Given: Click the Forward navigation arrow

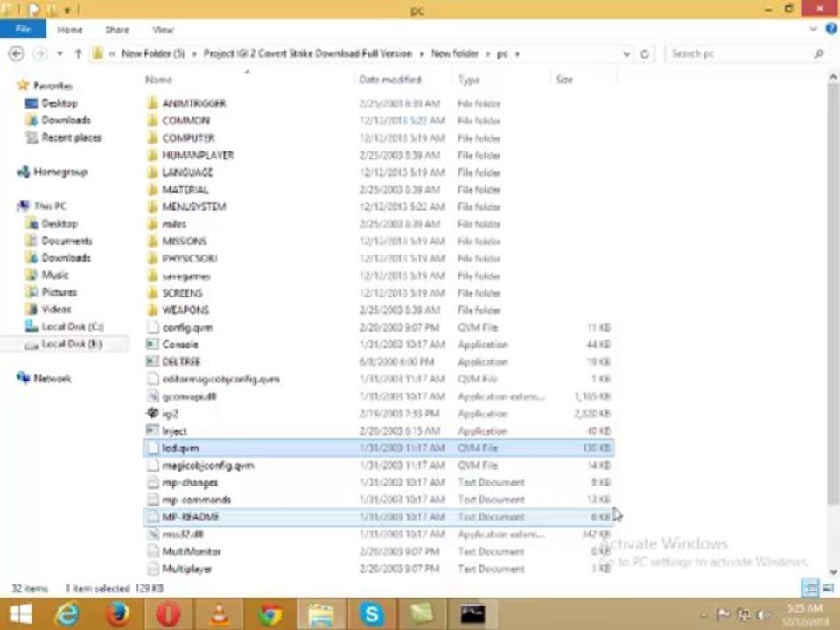Looking at the screenshot, I should [39, 53].
